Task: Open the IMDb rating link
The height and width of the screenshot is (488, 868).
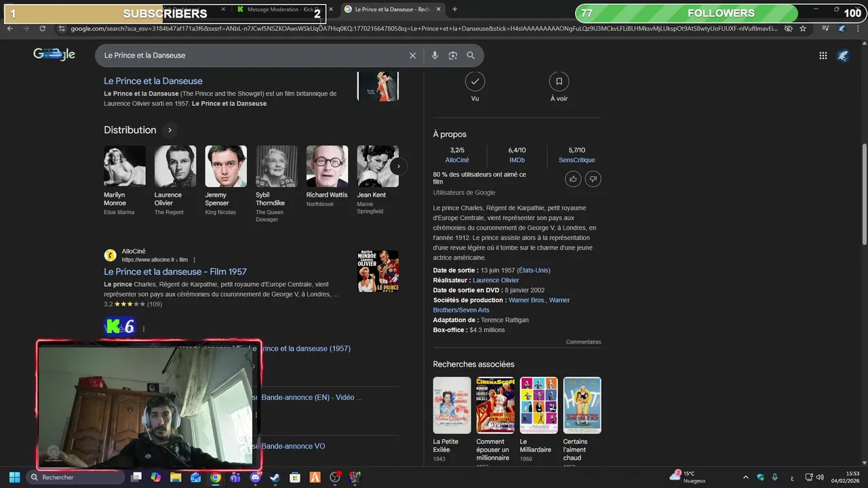Action: [x=517, y=160]
